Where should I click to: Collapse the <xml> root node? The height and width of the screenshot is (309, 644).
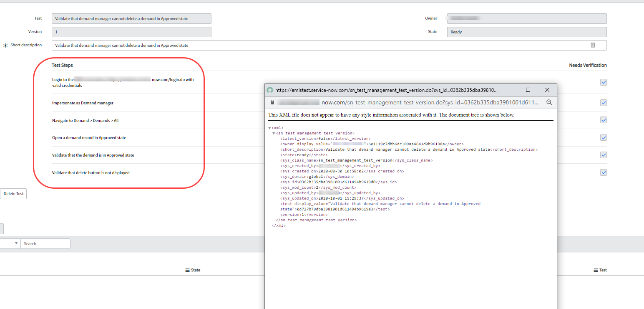pos(269,128)
